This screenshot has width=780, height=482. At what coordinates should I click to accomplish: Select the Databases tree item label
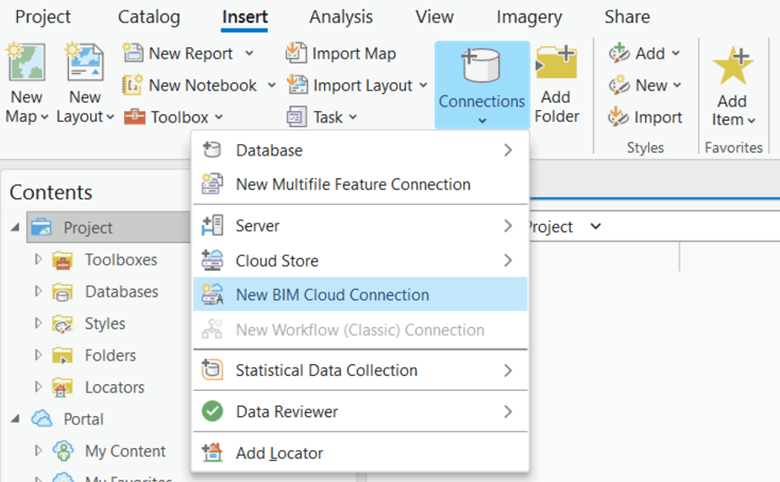point(121,291)
